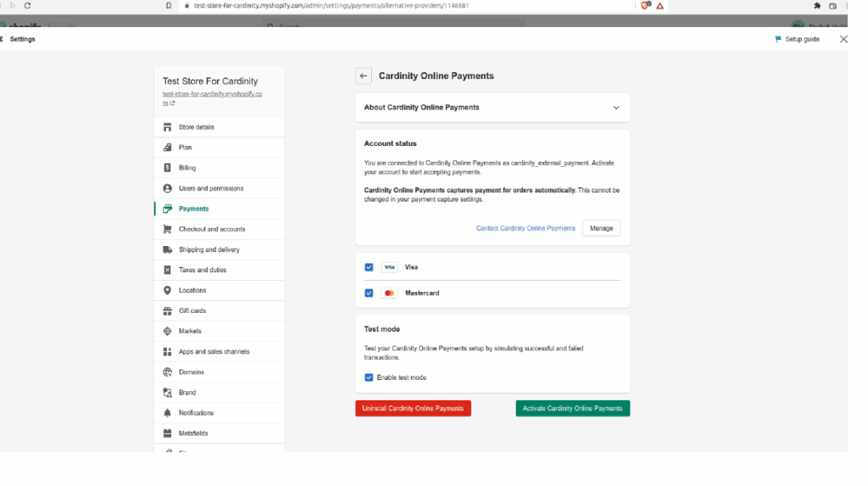
Task: Uncheck the Mastercard payment method checkbox
Action: point(369,293)
